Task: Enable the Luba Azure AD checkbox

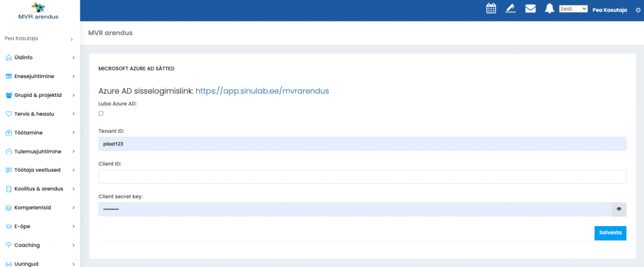Action: pos(101,113)
